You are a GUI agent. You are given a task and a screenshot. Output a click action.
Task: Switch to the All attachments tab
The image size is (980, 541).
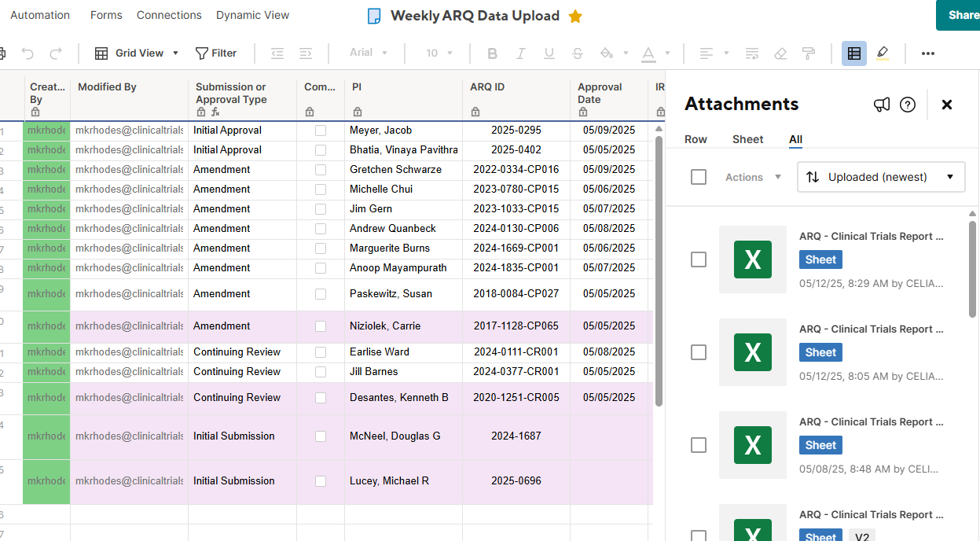[x=795, y=139]
